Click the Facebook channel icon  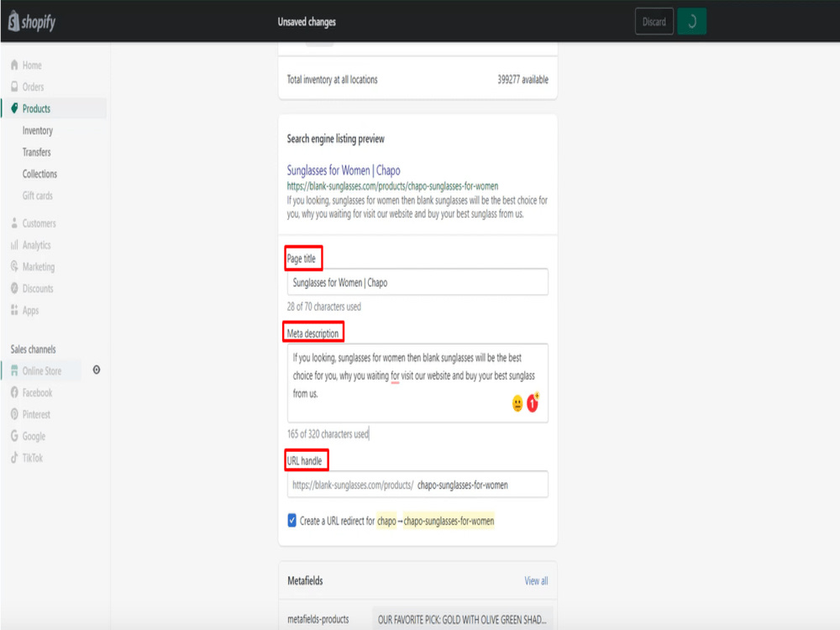[x=14, y=392]
